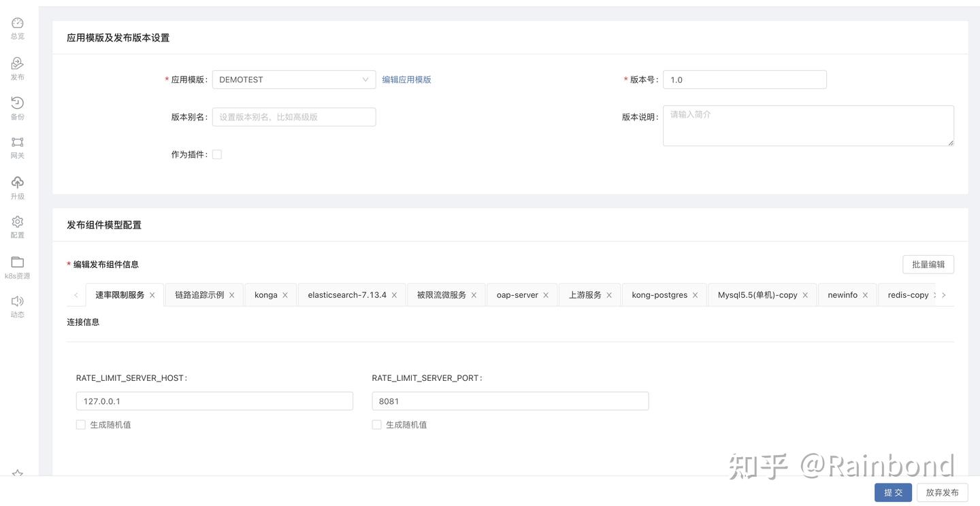Open the 发布 publish sidebar icon
Image resolution: width=980 pixels, height=506 pixels.
(x=18, y=63)
